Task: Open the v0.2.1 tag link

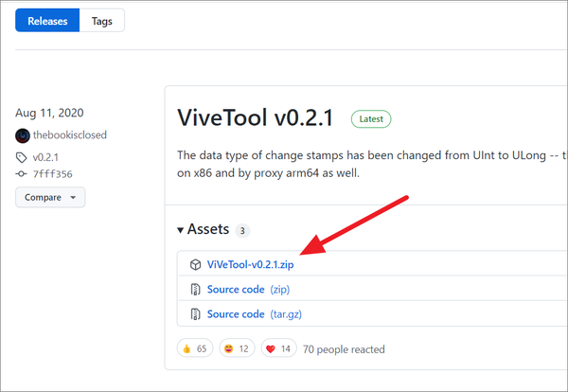Action: pyautogui.click(x=46, y=158)
